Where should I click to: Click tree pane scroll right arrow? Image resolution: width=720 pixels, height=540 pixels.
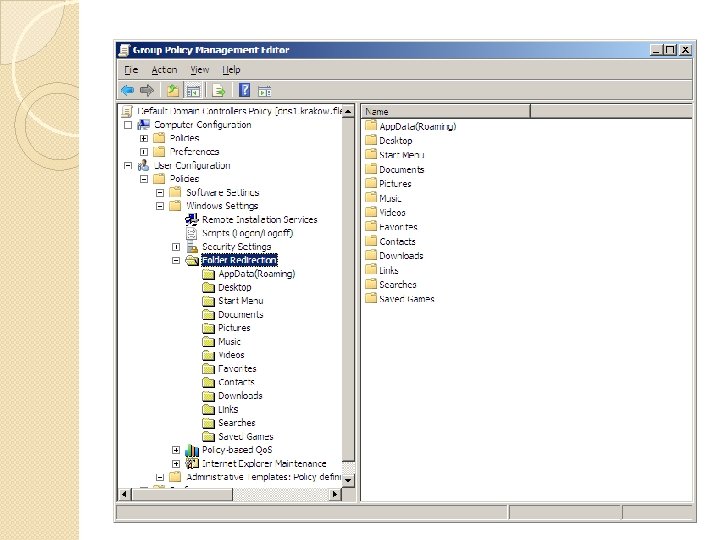tap(335, 494)
